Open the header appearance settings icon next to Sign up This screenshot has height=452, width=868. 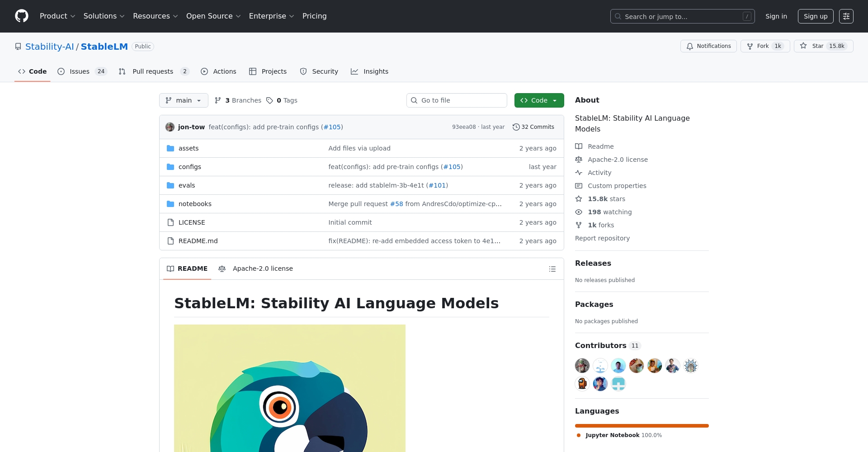(846, 16)
